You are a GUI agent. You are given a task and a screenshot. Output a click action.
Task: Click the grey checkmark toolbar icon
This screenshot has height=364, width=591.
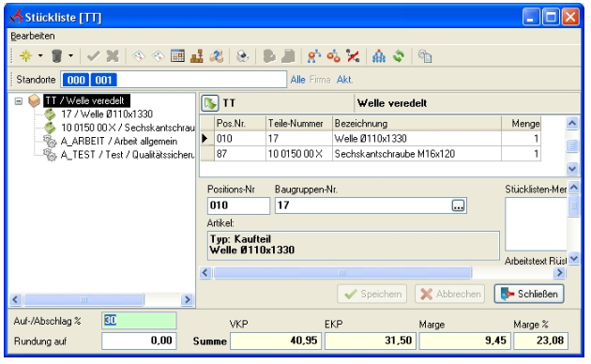pos(93,56)
